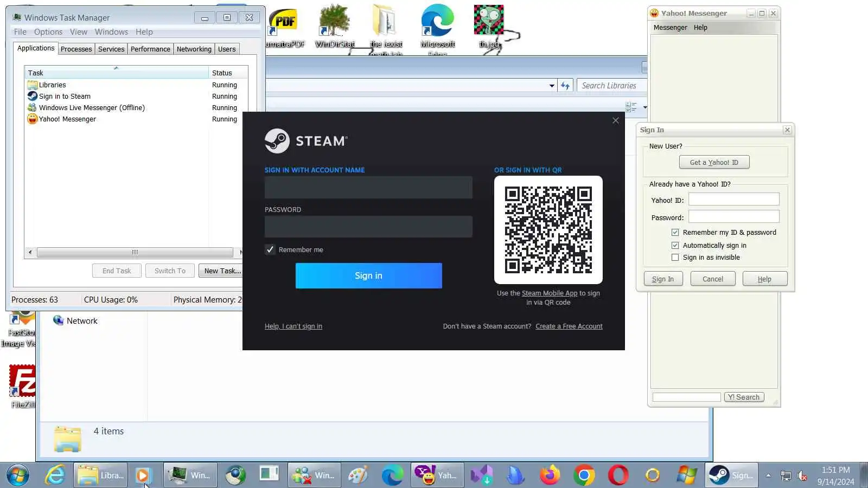This screenshot has height=488, width=868.
Task: Switch to the Steam sign-in taskbar button
Action: [x=732, y=475]
